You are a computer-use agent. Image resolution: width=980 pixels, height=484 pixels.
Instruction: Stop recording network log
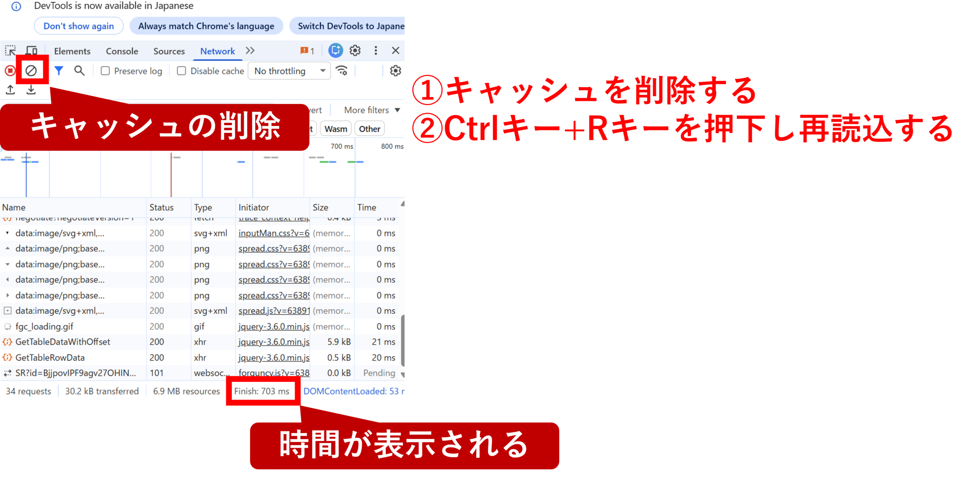10,71
